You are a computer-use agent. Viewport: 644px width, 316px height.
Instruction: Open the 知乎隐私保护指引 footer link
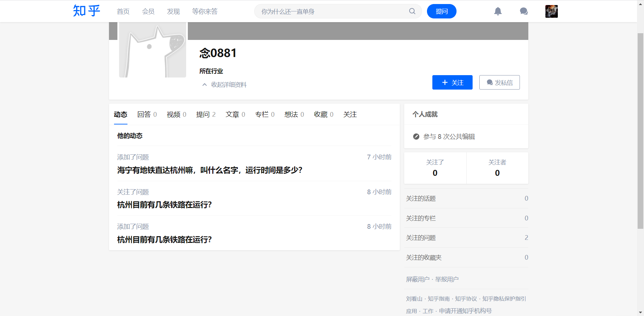point(504,299)
